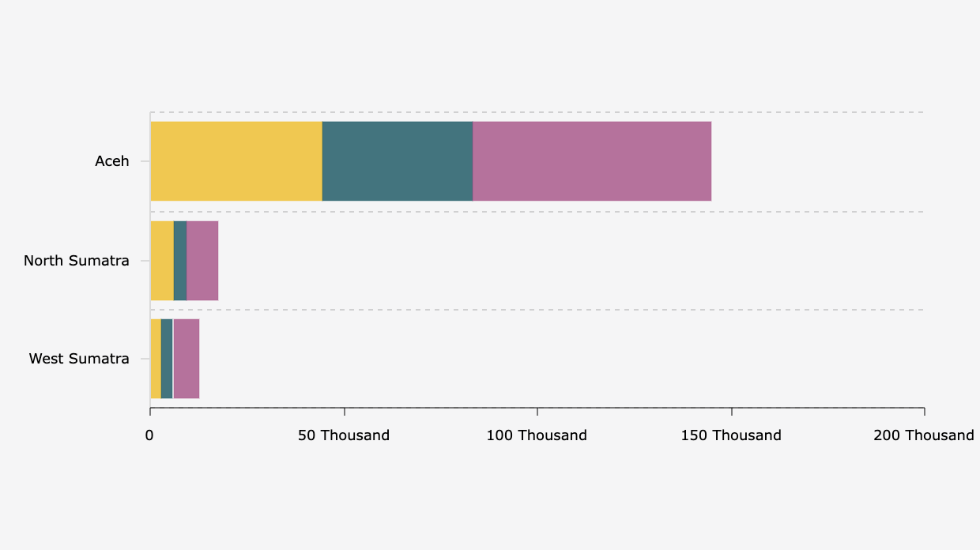980x550 pixels.
Task: Click the purple segment of the Aceh bar
Action: click(x=592, y=161)
